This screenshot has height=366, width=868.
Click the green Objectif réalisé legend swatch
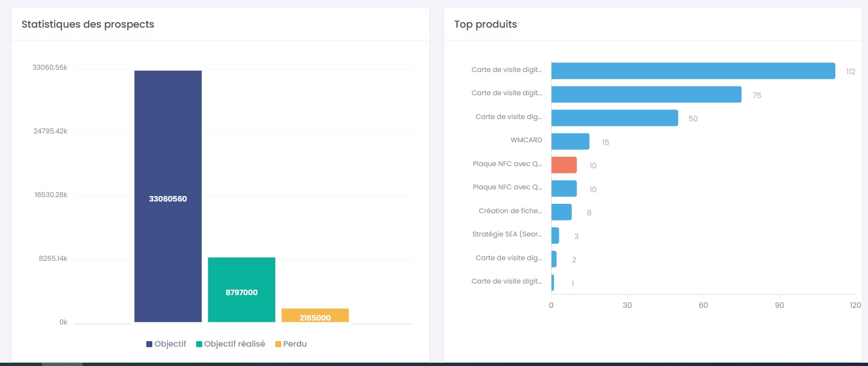coord(199,344)
